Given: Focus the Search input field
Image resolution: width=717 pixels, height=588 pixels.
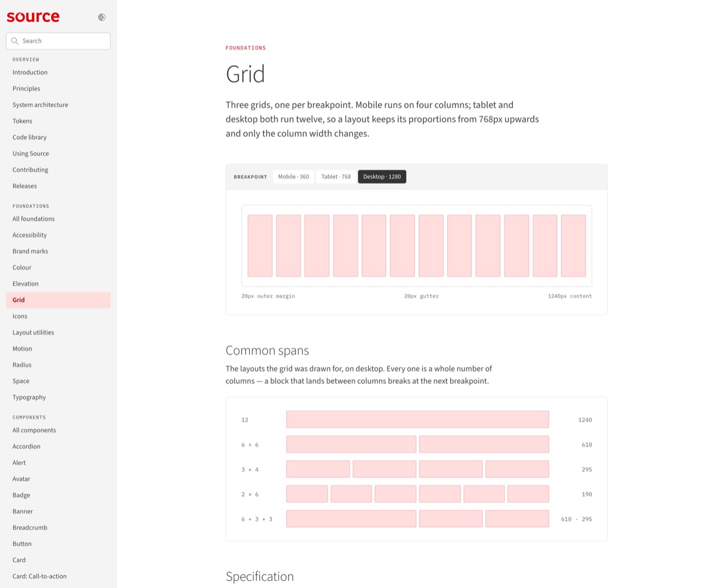Looking at the screenshot, I should click(58, 41).
